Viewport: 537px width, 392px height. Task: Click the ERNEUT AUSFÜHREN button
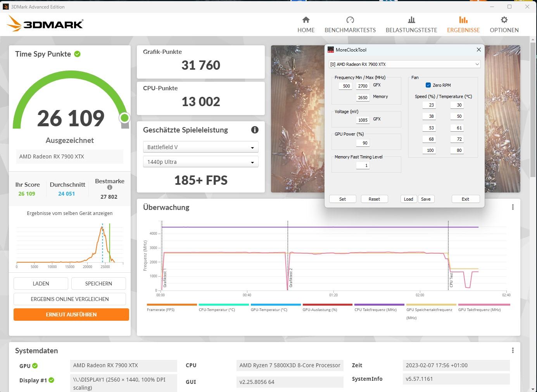click(x=71, y=315)
